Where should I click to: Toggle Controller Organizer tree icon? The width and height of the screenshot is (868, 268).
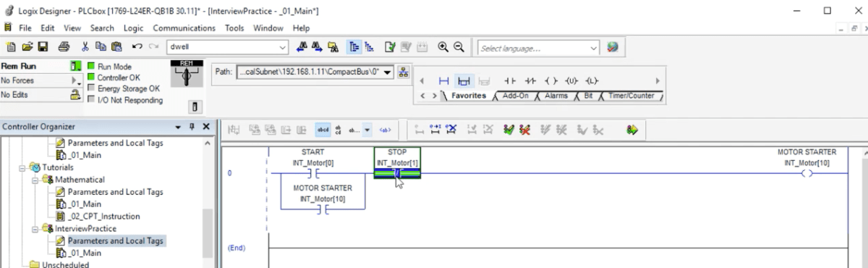(354, 47)
